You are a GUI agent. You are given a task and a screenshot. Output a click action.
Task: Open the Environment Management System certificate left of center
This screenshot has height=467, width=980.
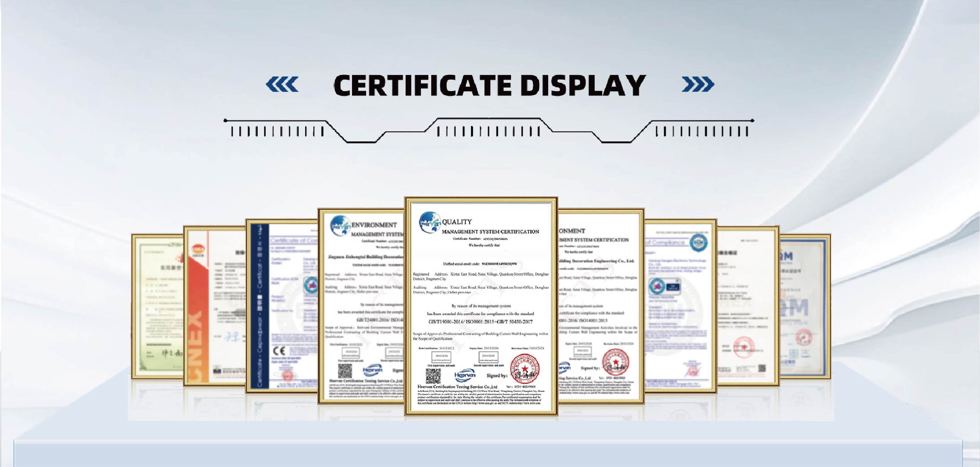click(x=361, y=306)
